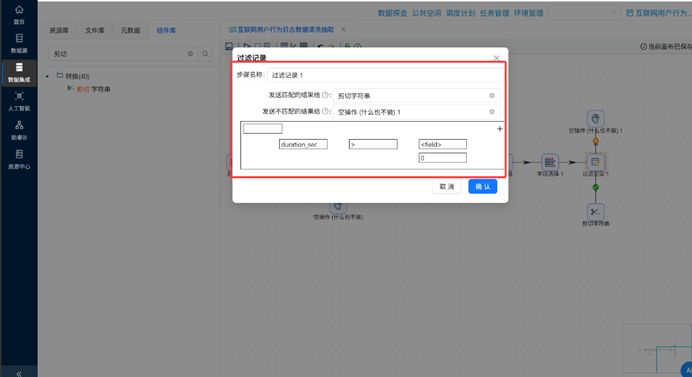Click canvas minimap thumbnail bottom right
The height and width of the screenshot is (377, 692).
657,349
